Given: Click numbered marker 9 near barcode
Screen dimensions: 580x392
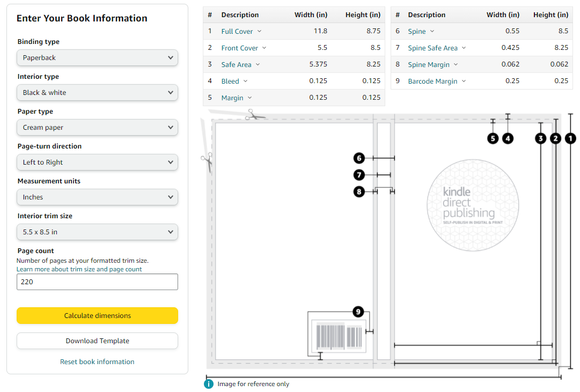Looking at the screenshot, I should click(x=358, y=312).
